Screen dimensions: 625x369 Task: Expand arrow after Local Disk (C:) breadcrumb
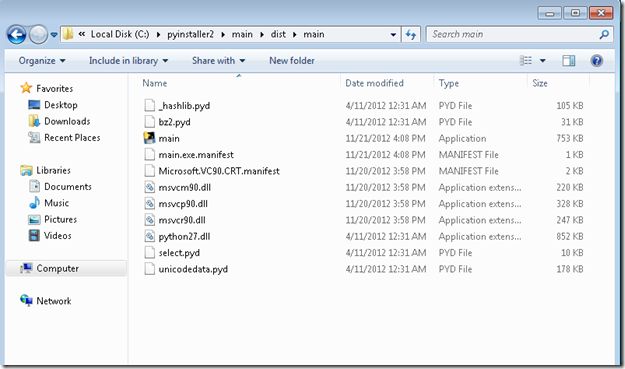click(x=159, y=35)
